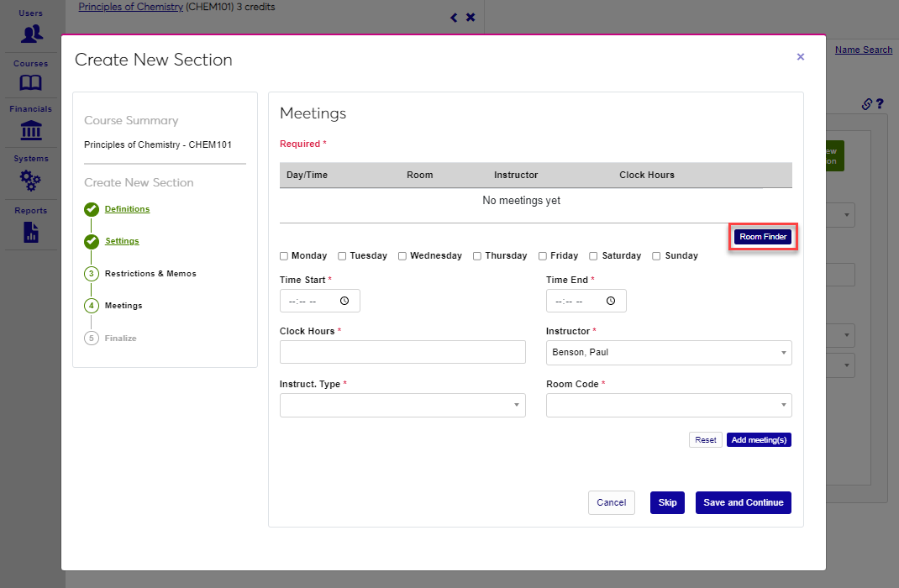The width and height of the screenshot is (899, 588).
Task: Open the Room Code dropdown
Action: [x=669, y=405]
